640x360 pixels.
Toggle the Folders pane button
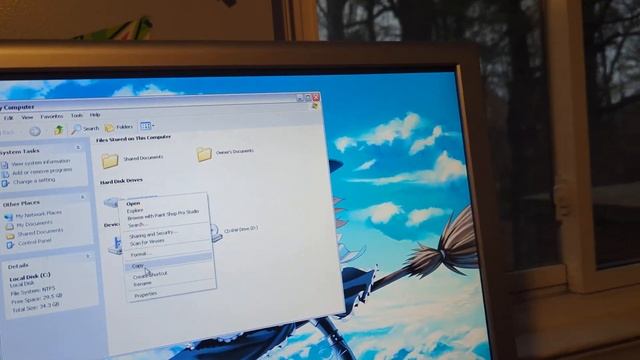point(119,127)
